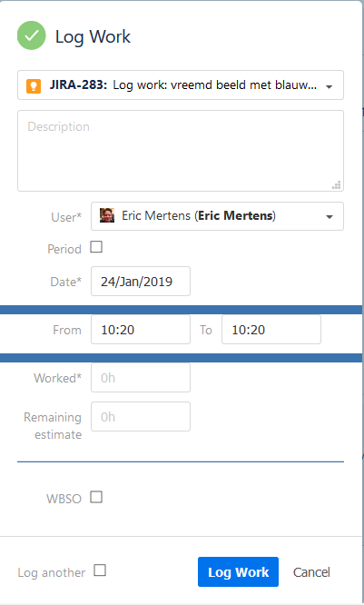The height and width of the screenshot is (605, 364).
Task: Focus the Description text area
Action: pos(181,151)
